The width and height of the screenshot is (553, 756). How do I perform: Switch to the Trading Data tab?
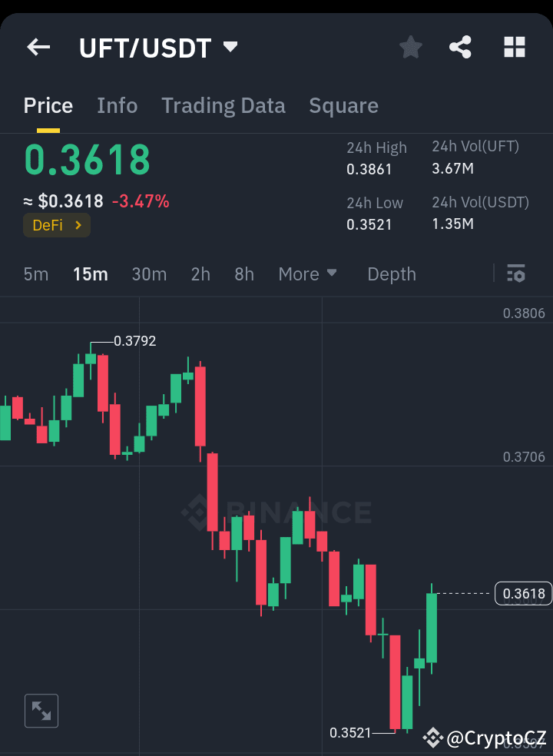[224, 105]
